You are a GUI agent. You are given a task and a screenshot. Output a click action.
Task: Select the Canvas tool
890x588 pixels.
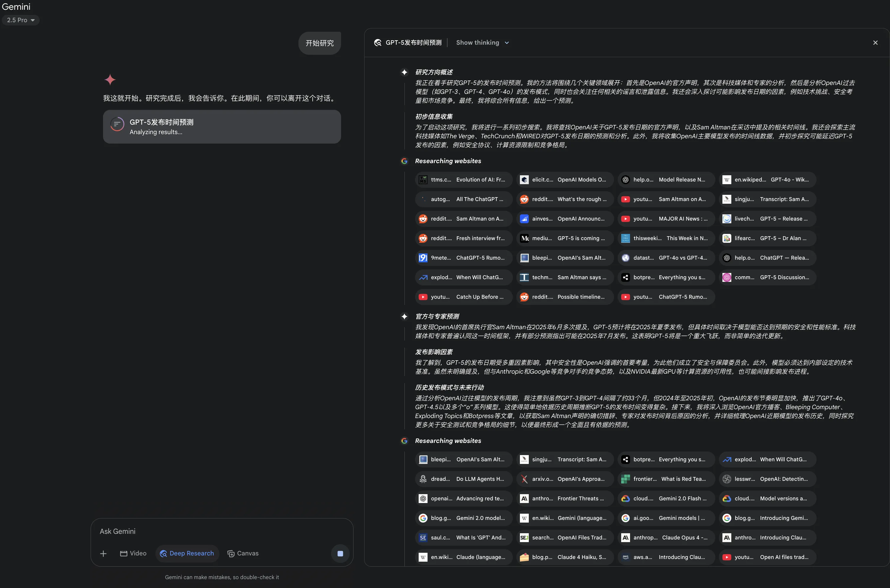[243, 553]
